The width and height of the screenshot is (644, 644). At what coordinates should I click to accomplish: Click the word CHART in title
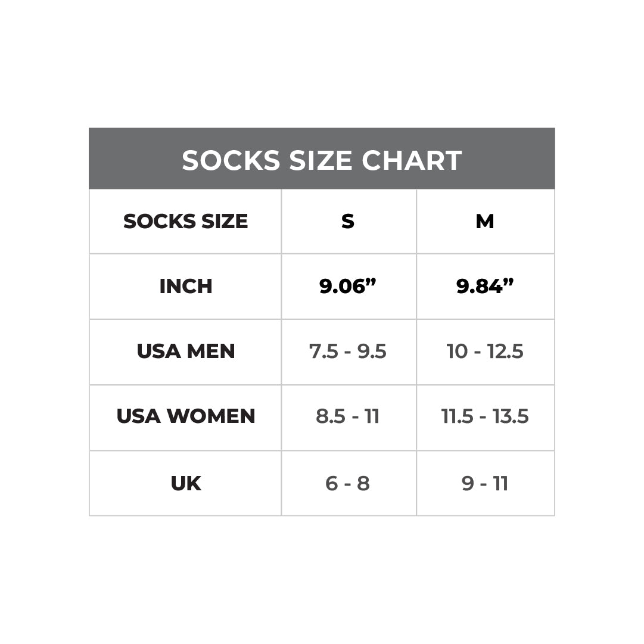click(412, 161)
